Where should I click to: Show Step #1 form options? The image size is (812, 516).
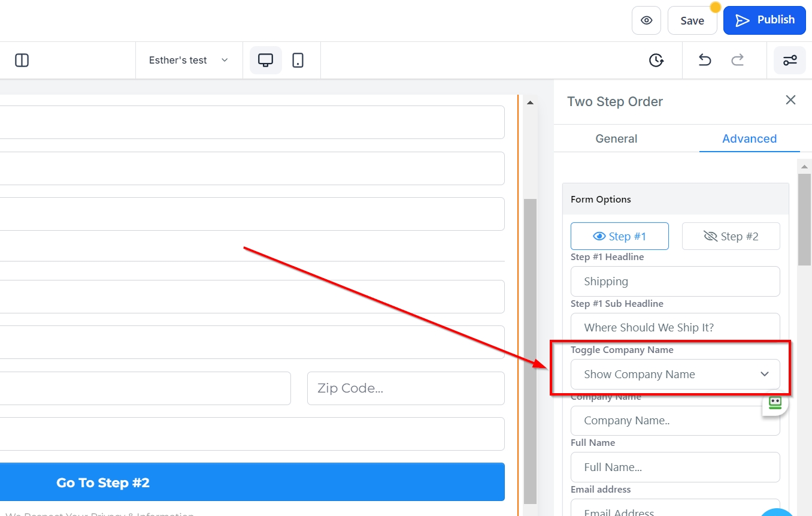619,236
